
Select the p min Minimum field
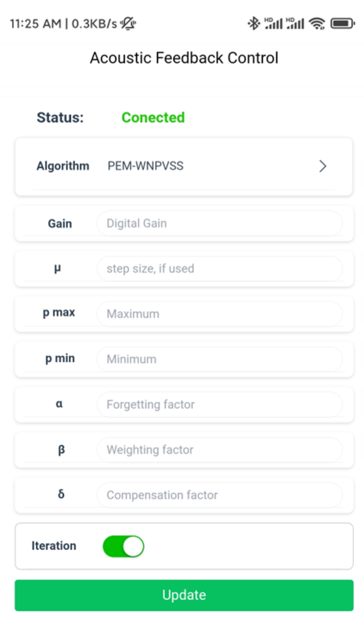pyautogui.click(x=219, y=359)
